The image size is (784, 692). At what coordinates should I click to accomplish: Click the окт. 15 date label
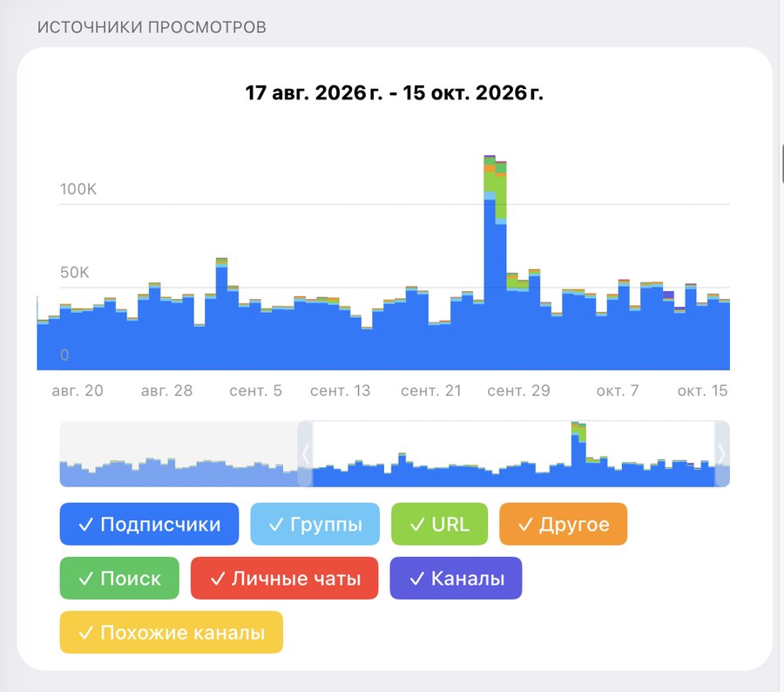(x=702, y=390)
